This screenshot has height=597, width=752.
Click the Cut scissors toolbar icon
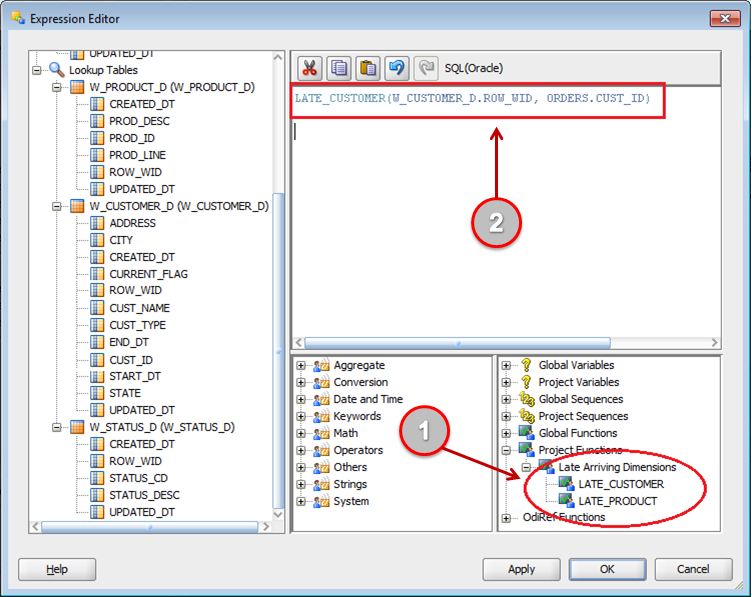pyautogui.click(x=309, y=68)
